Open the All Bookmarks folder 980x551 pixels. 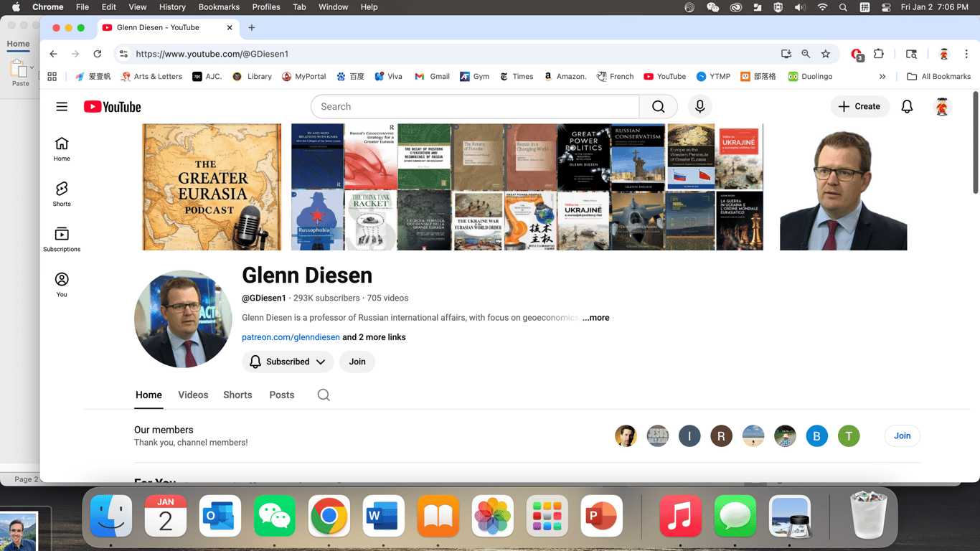coord(938,77)
